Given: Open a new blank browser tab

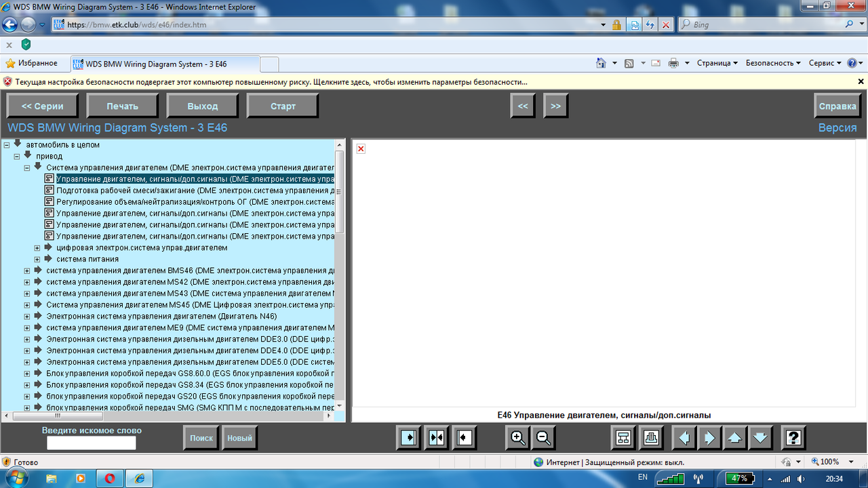Looking at the screenshot, I should [x=269, y=64].
